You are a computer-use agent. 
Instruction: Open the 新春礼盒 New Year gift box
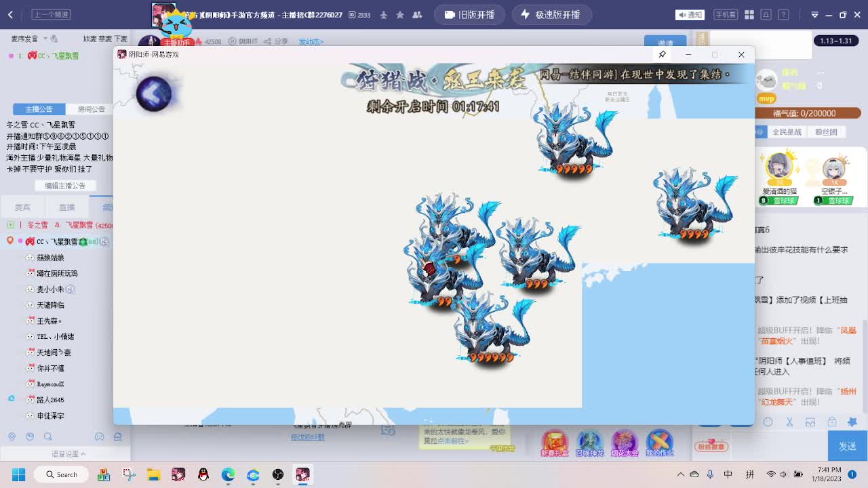(554, 442)
